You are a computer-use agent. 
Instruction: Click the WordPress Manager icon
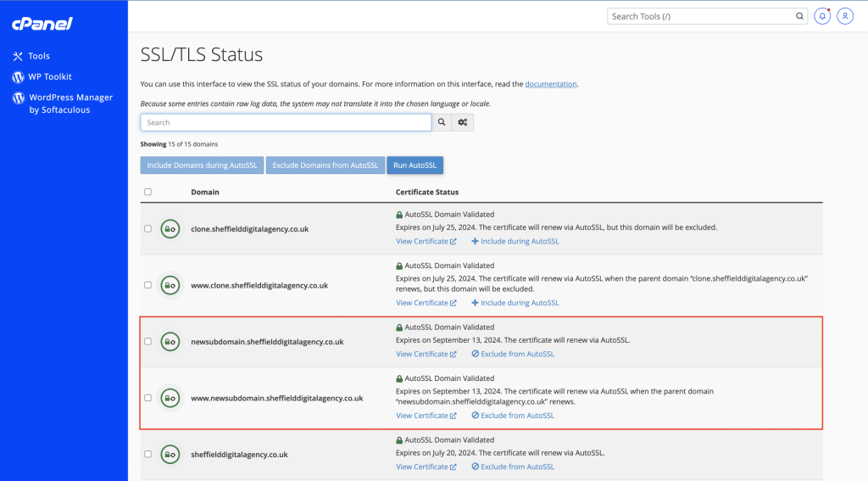[x=19, y=98]
